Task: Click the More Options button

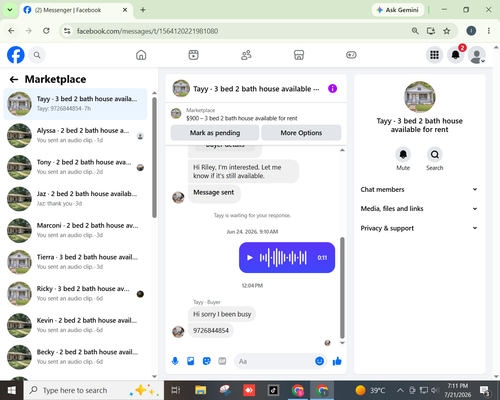Action: [301, 133]
